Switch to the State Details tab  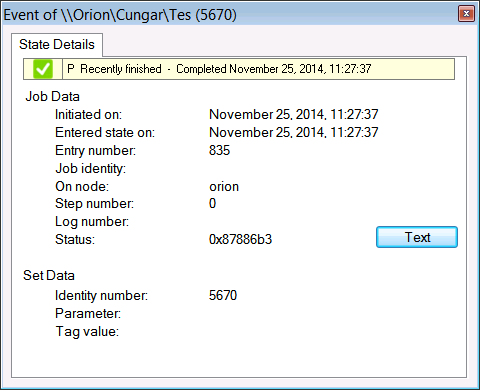click(x=57, y=44)
